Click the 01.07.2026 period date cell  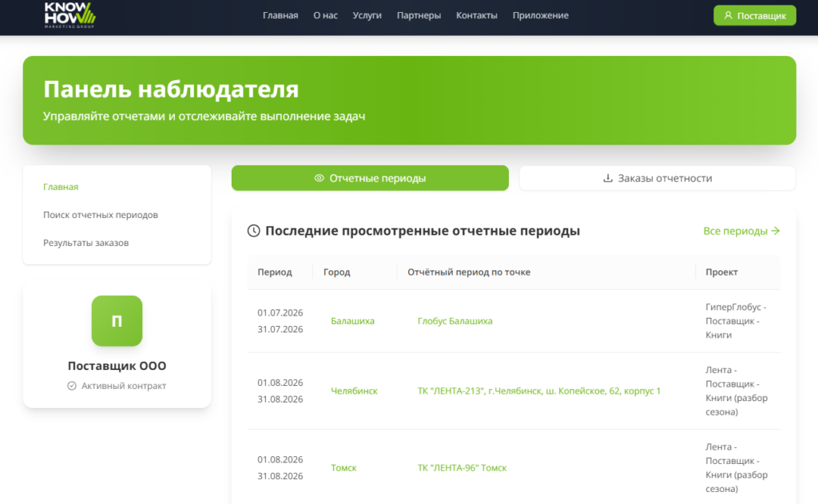[x=280, y=312]
